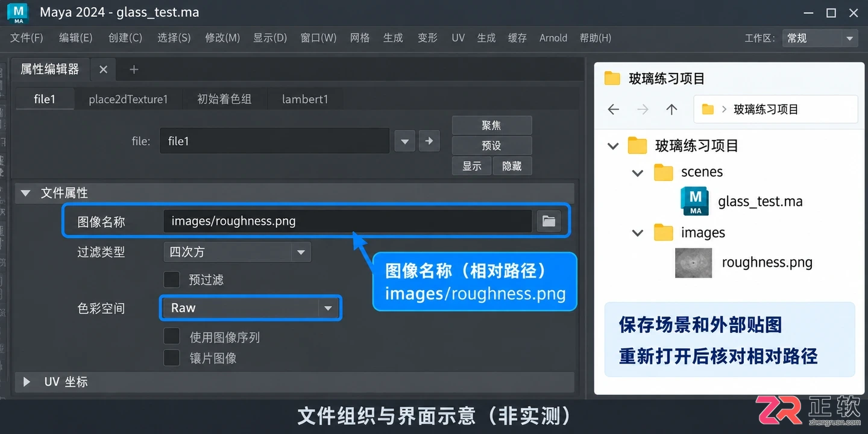Switch to the place2dTexture1 tab
Viewport: 868px width, 434px height.
click(128, 99)
